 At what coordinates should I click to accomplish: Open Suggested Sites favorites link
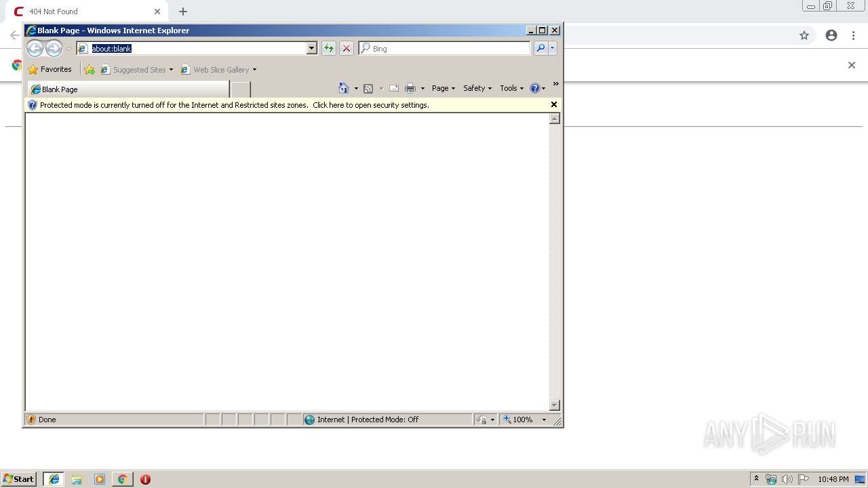(x=136, y=69)
